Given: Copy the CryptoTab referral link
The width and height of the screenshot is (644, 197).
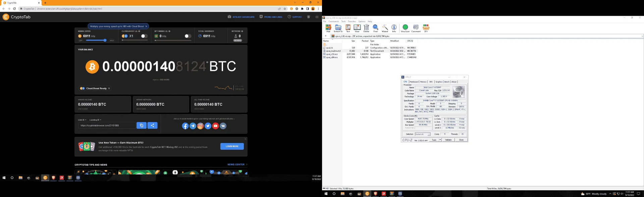Looking at the screenshot, I should pyautogui.click(x=141, y=125).
